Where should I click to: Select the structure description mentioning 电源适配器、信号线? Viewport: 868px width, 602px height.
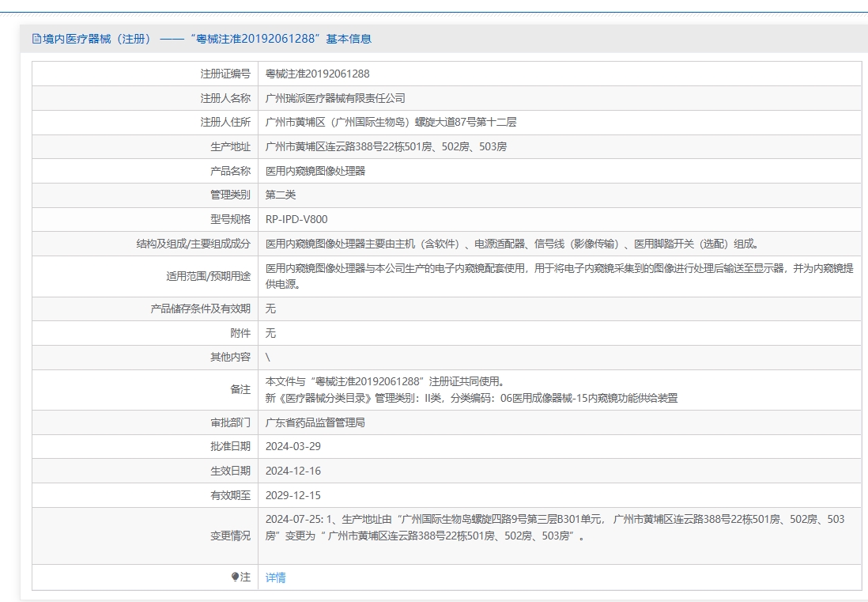(x=511, y=243)
